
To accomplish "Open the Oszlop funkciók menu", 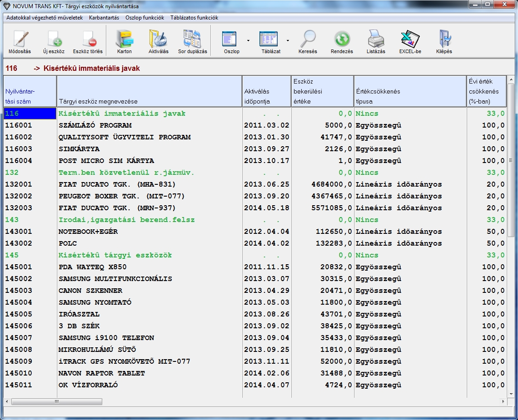I will 144,18.
